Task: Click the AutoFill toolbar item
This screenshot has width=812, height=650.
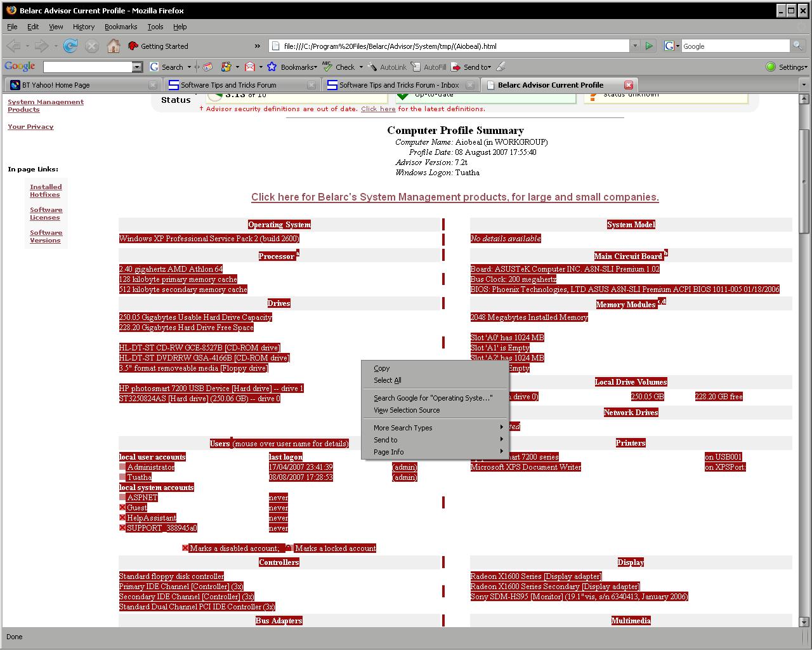Action: (x=429, y=67)
